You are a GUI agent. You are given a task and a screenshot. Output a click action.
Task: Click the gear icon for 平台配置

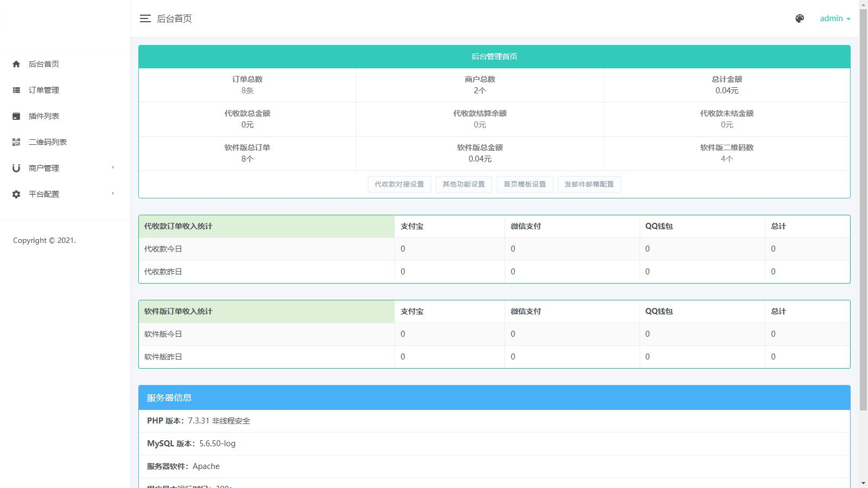click(16, 194)
